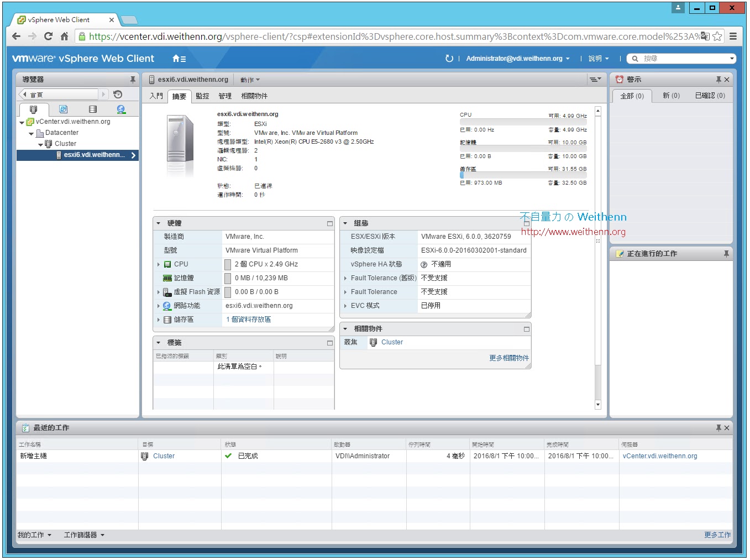Switch to the VMs and Templates navigator icon
This screenshot has height=560, width=750.
[x=64, y=109]
